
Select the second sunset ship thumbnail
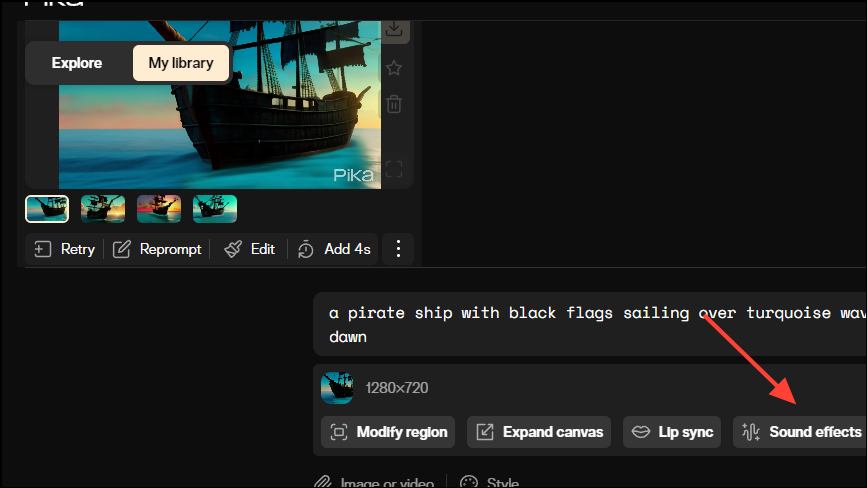click(x=103, y=209)
